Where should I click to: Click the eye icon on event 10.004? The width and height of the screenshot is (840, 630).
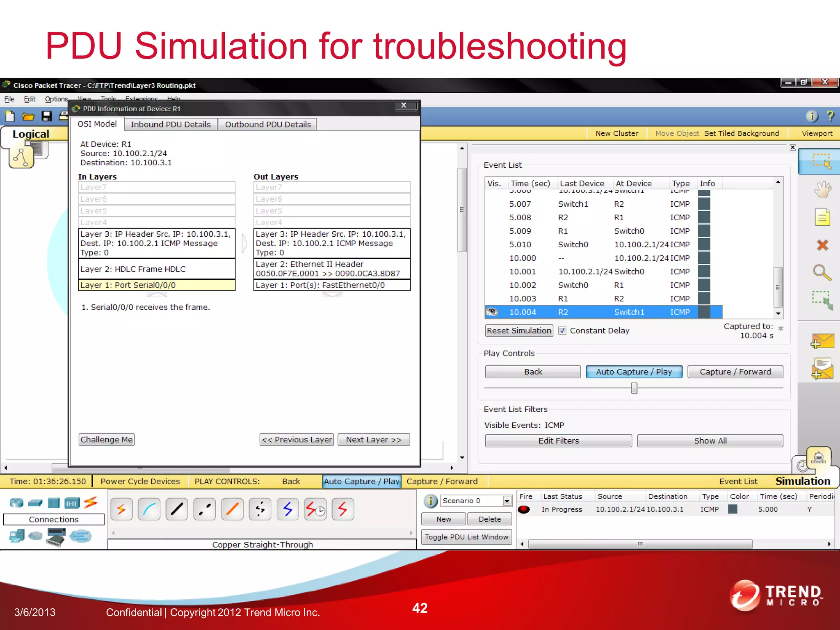pyautogui.click(x=492, y=312)
